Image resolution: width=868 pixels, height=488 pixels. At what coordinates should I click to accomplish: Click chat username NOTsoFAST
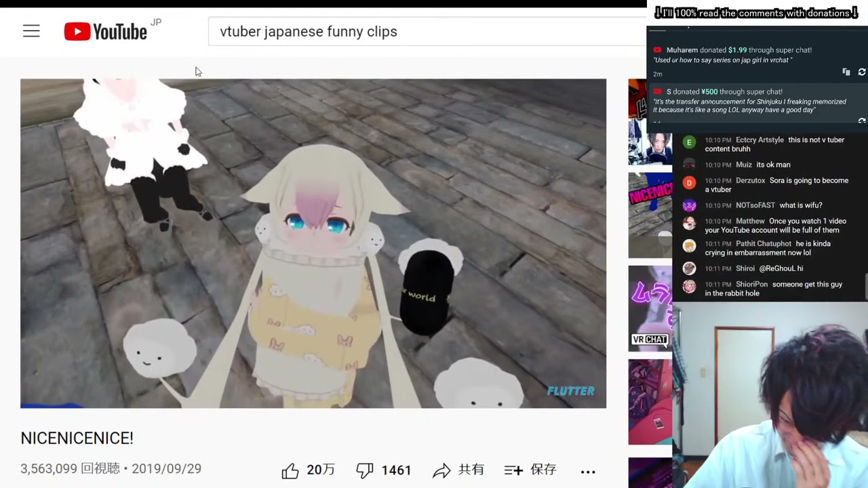[755, 205]
